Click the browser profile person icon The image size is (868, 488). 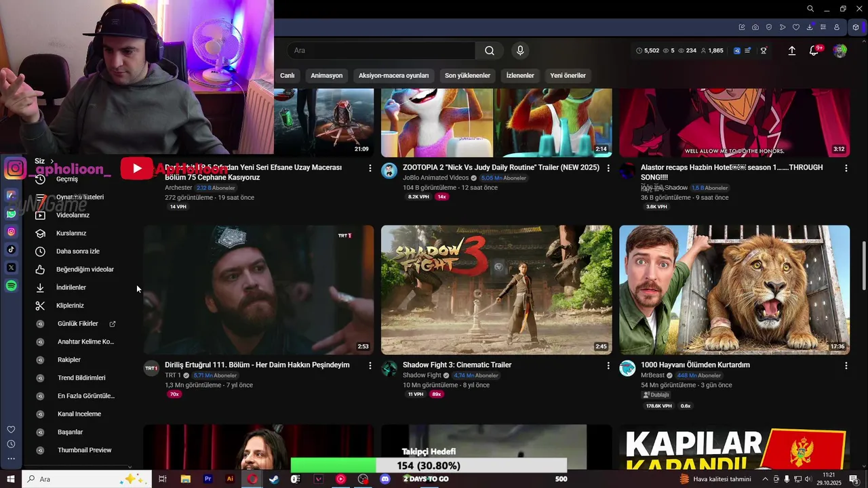[x=837, y=27]
